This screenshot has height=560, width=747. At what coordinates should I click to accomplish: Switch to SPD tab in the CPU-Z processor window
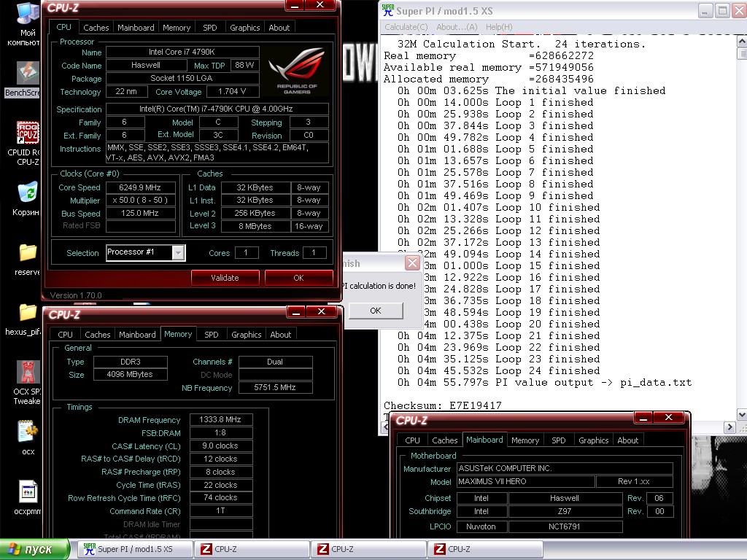pos(209,28)
